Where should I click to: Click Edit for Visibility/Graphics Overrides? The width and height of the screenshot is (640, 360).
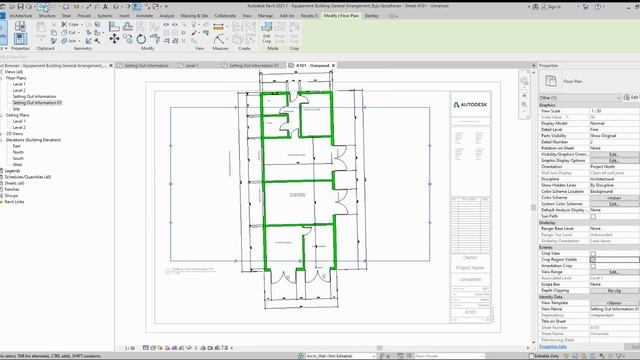(615, 154)
